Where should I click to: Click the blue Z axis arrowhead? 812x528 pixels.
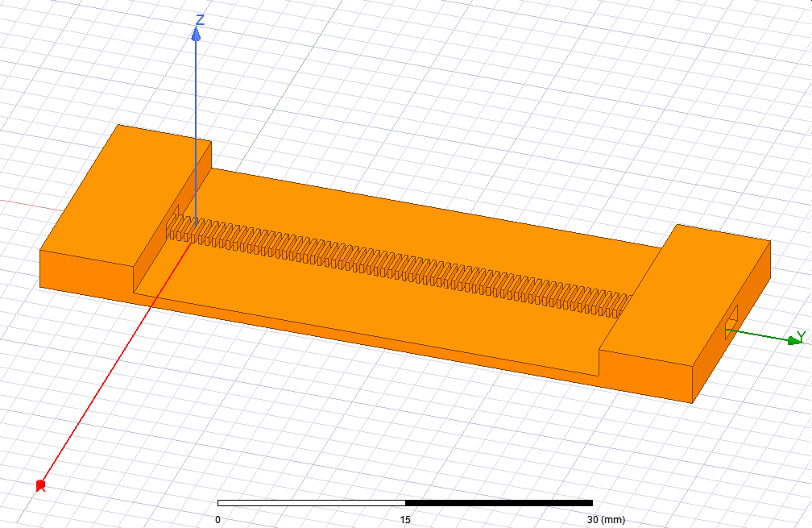(196, 34)
